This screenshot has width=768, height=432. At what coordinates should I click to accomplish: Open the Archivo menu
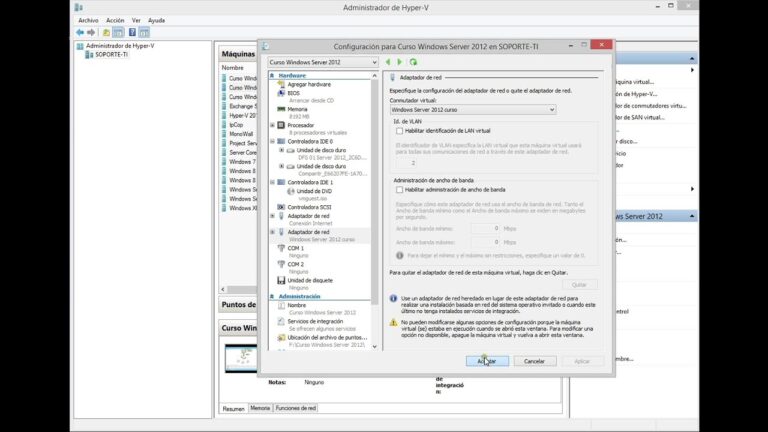[x=88, y=21]
